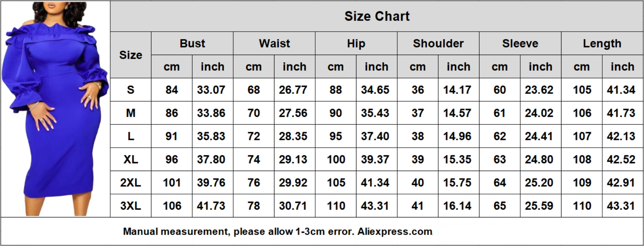644x246 pixels.
Task: Select the 2XL size row label
Action: [131, 183]
